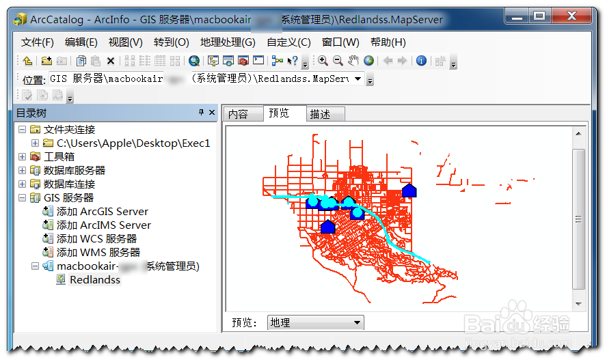The height and width of the screenshot is (364, 605).
Task: Open the 地理处理(G) menu
Action: point(228,42)
